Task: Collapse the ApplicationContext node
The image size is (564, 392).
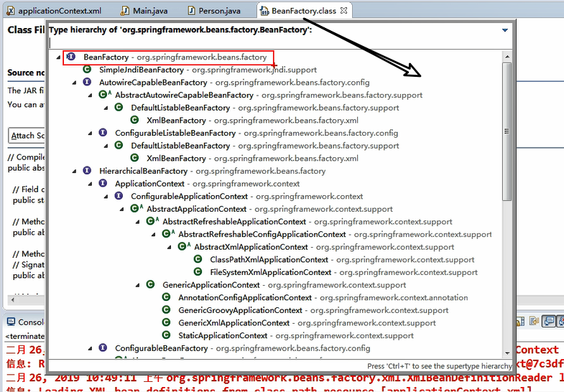Action: click(90, 184)
